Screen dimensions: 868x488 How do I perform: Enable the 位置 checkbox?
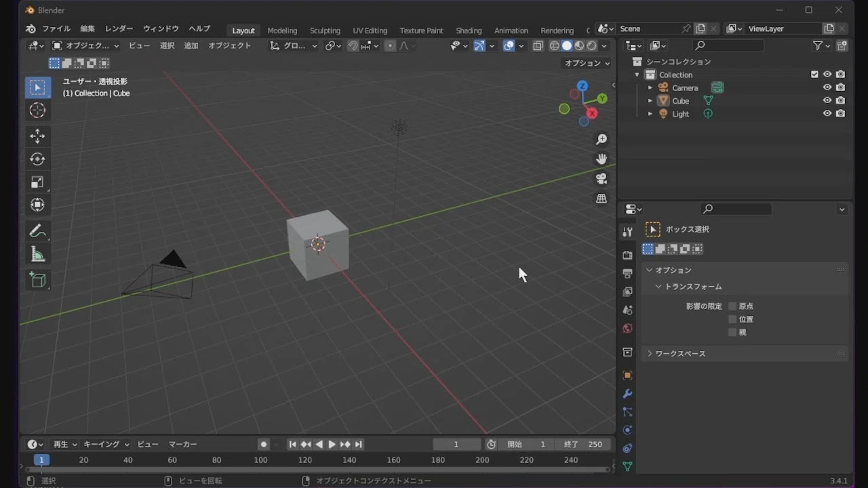(x=732, y=319)
